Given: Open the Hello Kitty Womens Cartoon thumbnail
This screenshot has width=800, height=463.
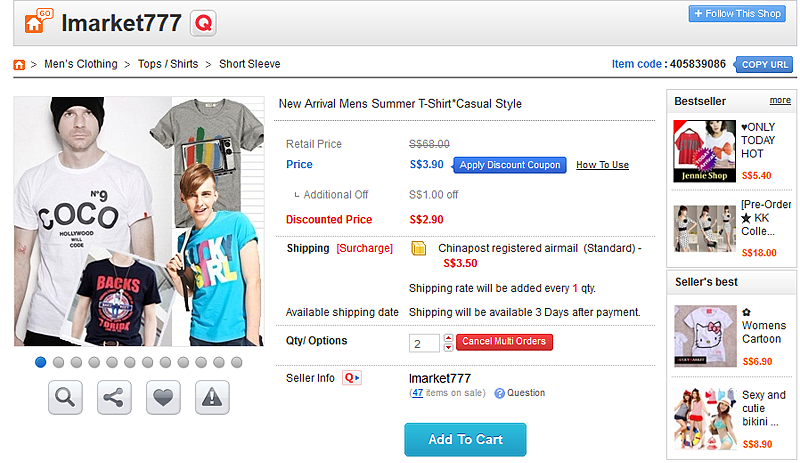Looking at the screenshot, I should [705, 337].
